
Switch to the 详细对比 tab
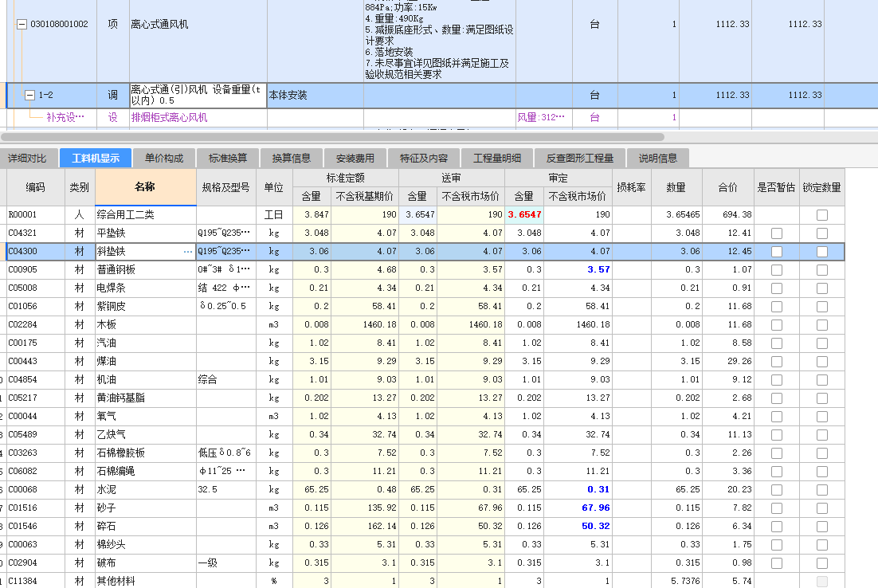[27, 159]
